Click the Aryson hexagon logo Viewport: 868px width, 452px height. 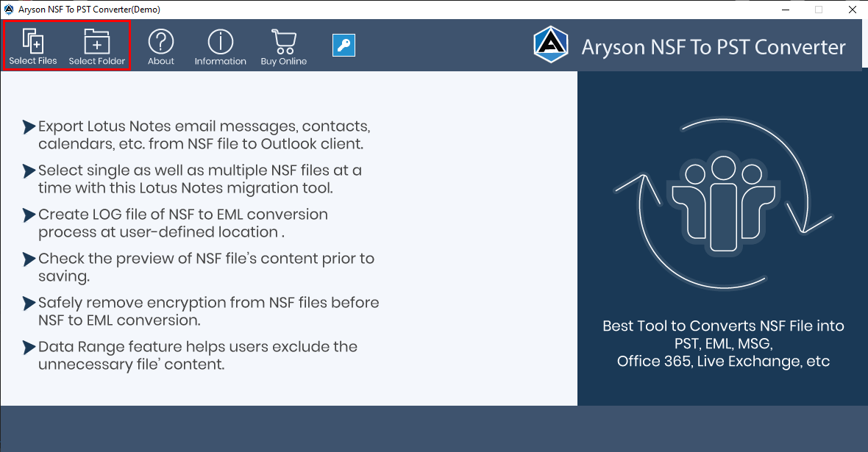(551, 45)
